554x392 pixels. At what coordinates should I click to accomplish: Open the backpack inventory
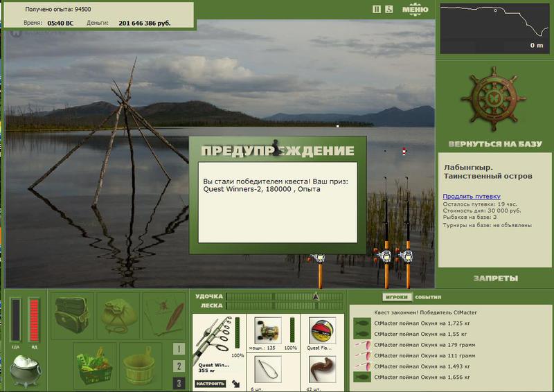click(x=72, y=315)
